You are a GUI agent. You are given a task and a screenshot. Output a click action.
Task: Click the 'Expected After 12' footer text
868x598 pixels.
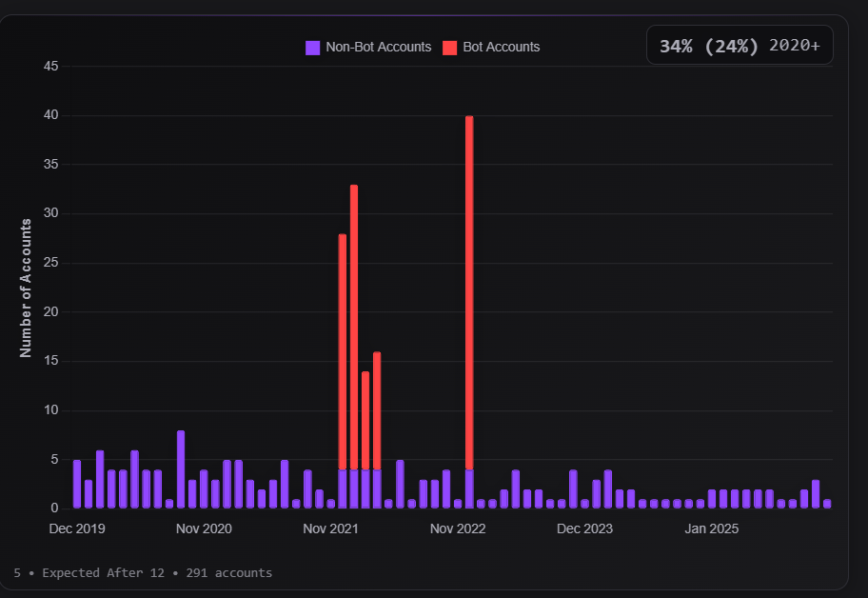[x=104, y=572]
